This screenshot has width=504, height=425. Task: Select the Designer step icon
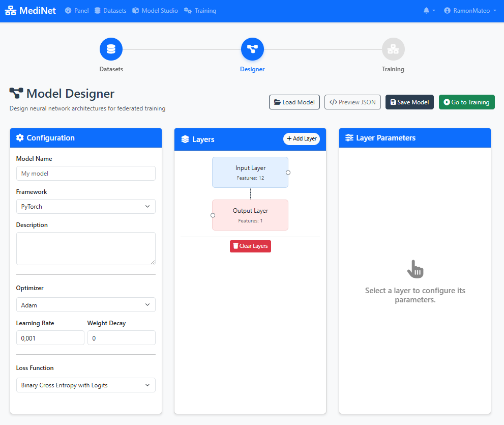[x=252, y=49]
